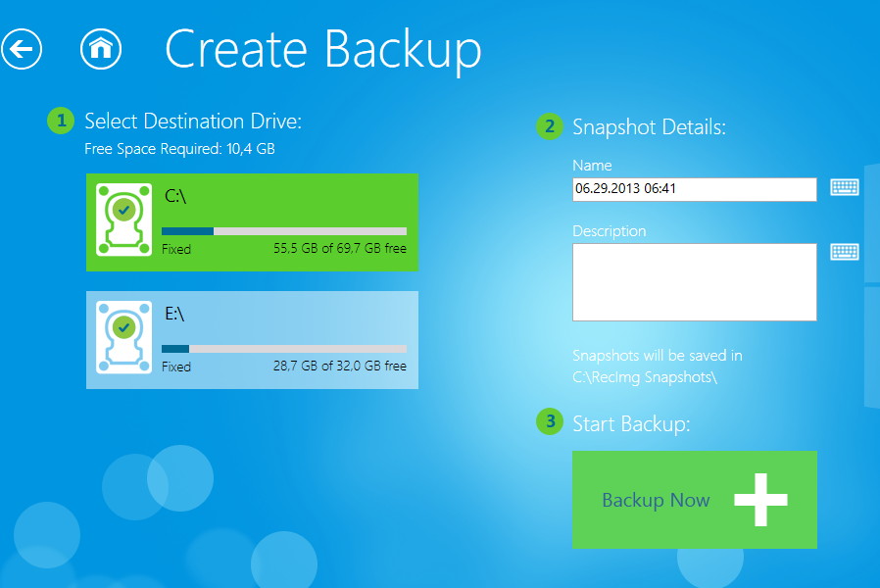Image resolution: width=880 pixels, height=588 pixels.
Task: Open on-screen keyboard for Description field
Action: pyautogui.click(x=844, y=252)
